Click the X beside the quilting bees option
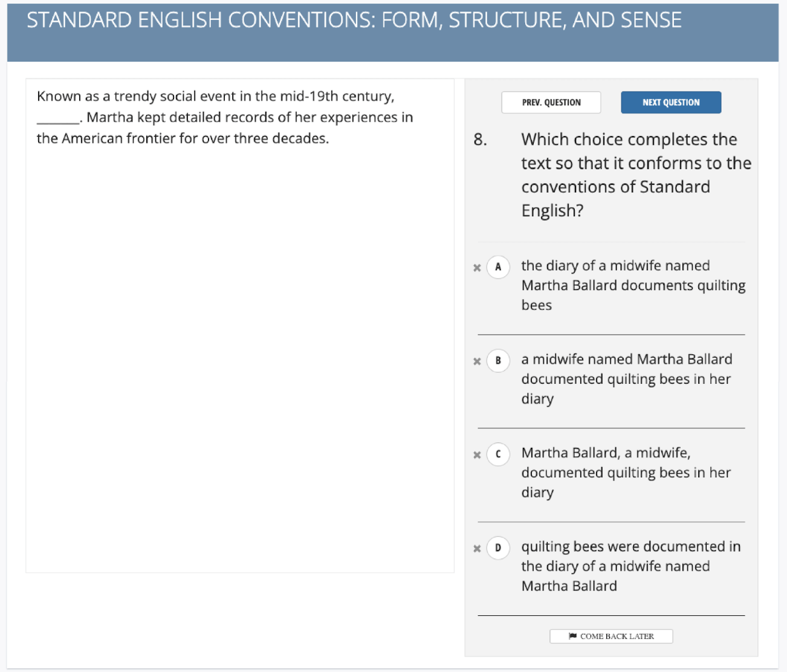The height and width of the screenshot is (672, 787). pos(477,548)
